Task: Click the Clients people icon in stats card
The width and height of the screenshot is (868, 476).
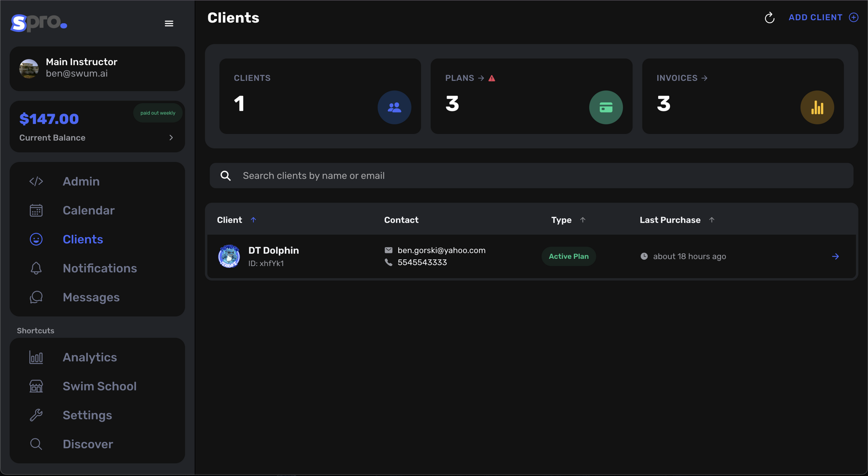Action: pyautogui.click(x=395, y=108)
